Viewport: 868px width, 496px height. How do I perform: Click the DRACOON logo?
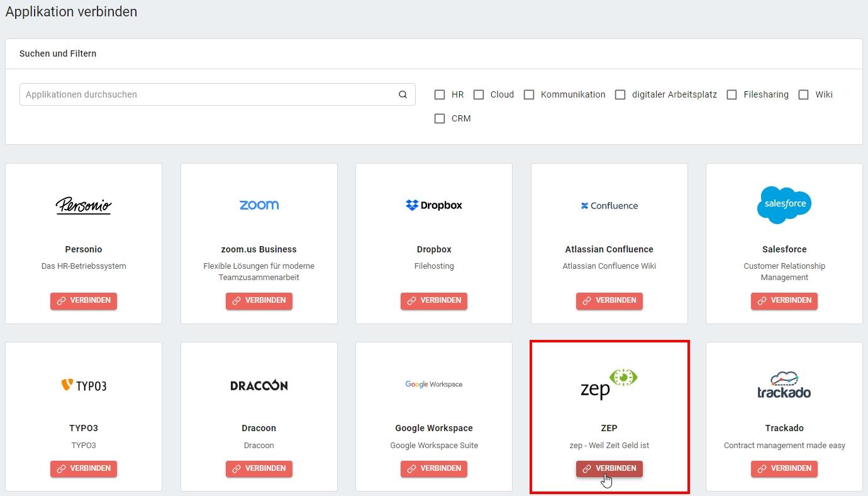(x=259, y=385)
